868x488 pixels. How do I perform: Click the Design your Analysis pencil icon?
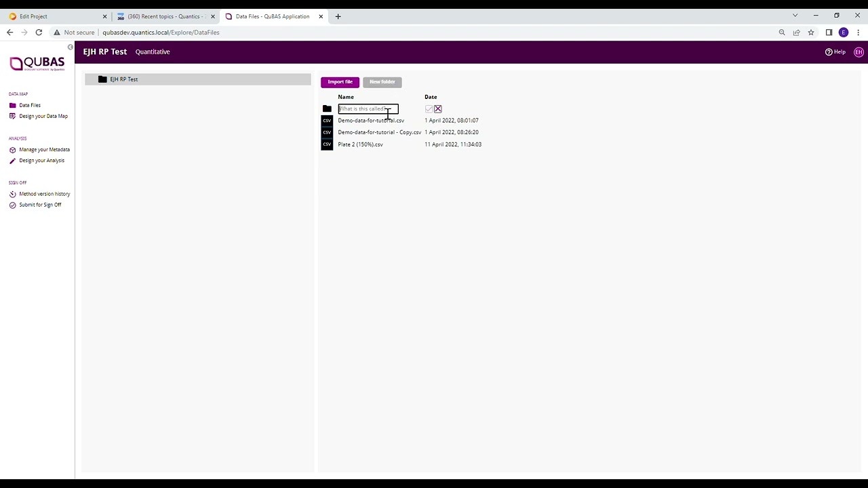click(x=12, y=161)
